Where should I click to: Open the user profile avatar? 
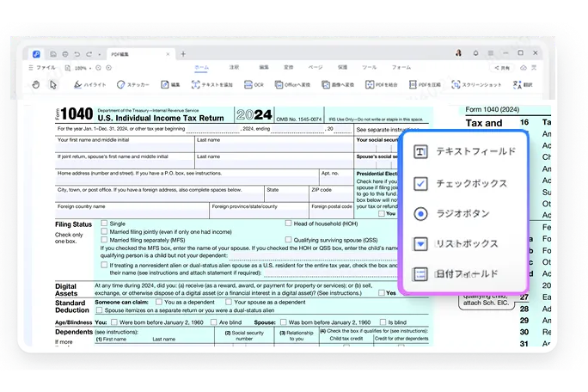coord(458,53)
